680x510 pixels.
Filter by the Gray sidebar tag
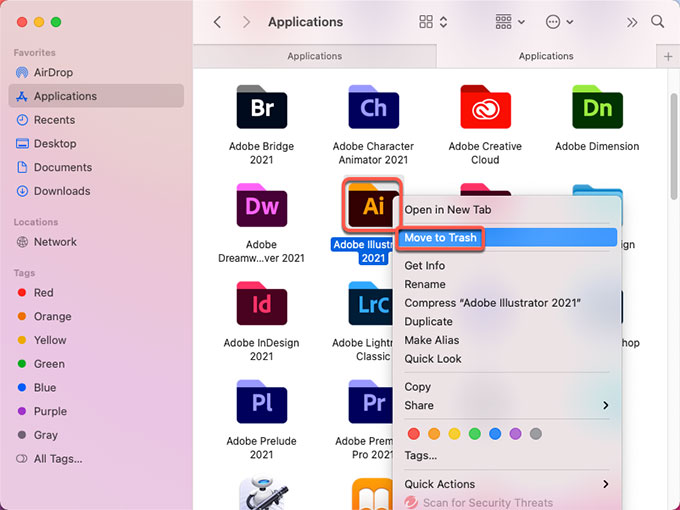[x=96, y=435]
